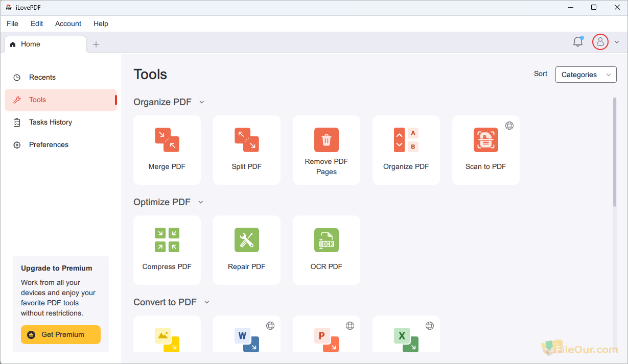628x364 pixels.
Task: Switch to the Home tab
Action: pyautogui.click(x=31, y=44)
